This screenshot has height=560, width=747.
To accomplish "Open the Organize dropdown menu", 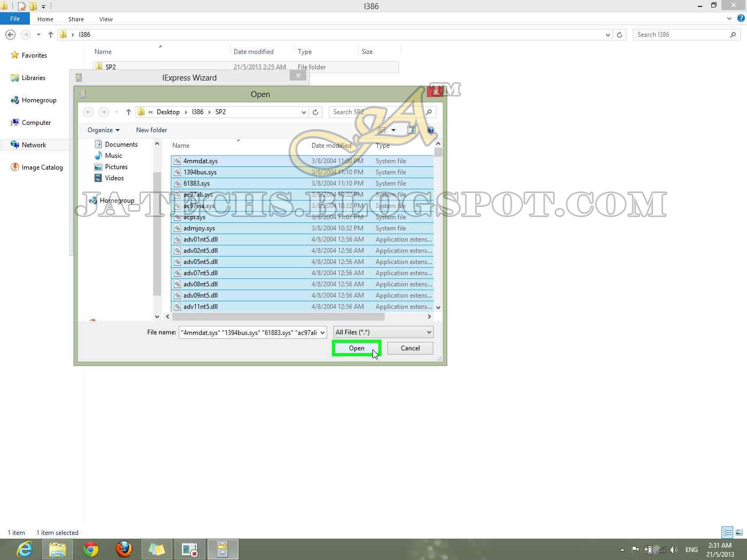I will click(x=103, y=130).
